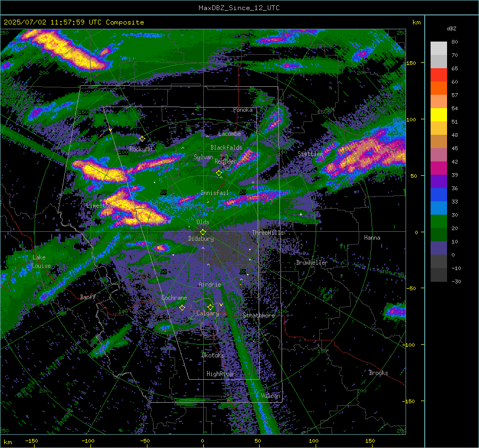The height and width of the screenshot is (448, 479).
Task: Click the km unit label at top right
Action: pos(416,22)
